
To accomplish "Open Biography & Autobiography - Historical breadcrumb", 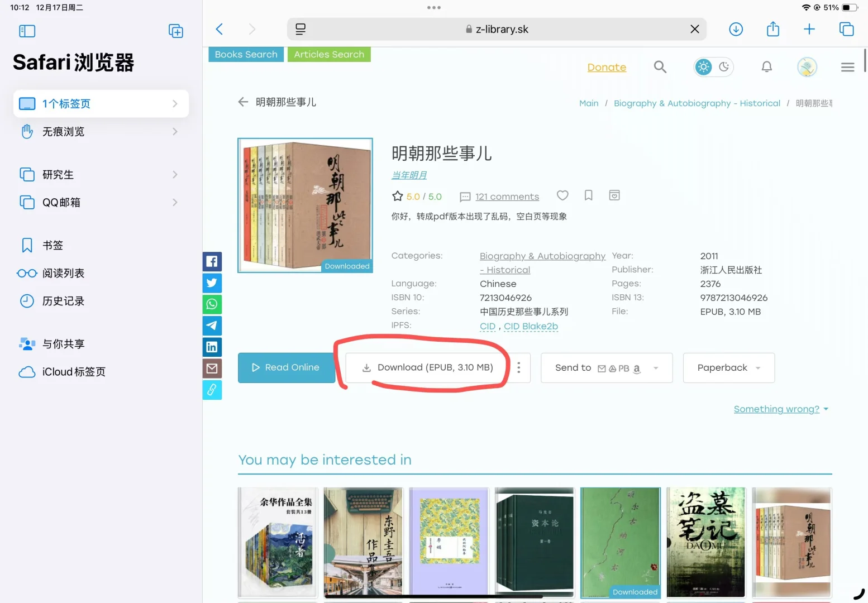I will click(x=697, y=103).
